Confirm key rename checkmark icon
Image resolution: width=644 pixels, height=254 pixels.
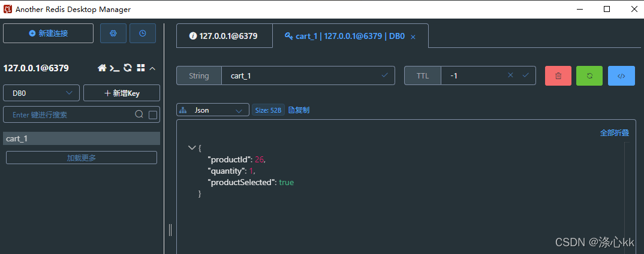coord(385,75)
